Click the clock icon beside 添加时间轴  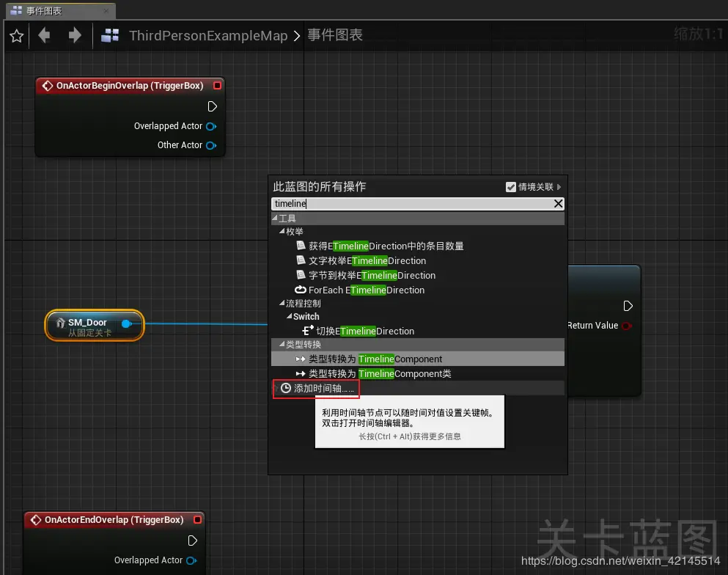286,388
